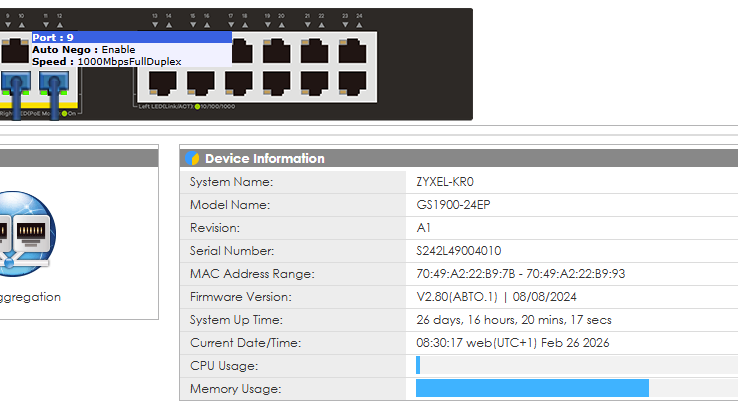Image resolution: width=738 pixels, height=404 pixels.
Task: Click the "Model Name:" label
Action: click(x=230, y=205)
